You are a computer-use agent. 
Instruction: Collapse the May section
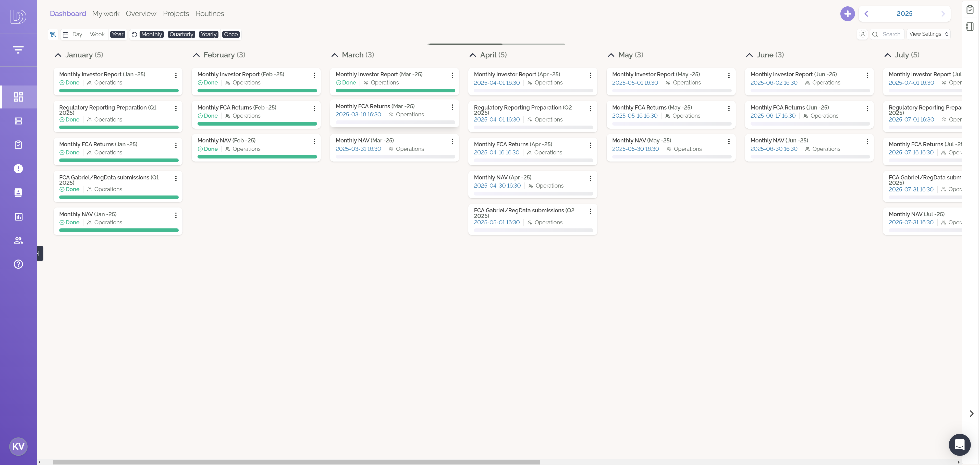click(x=611, y=55)
